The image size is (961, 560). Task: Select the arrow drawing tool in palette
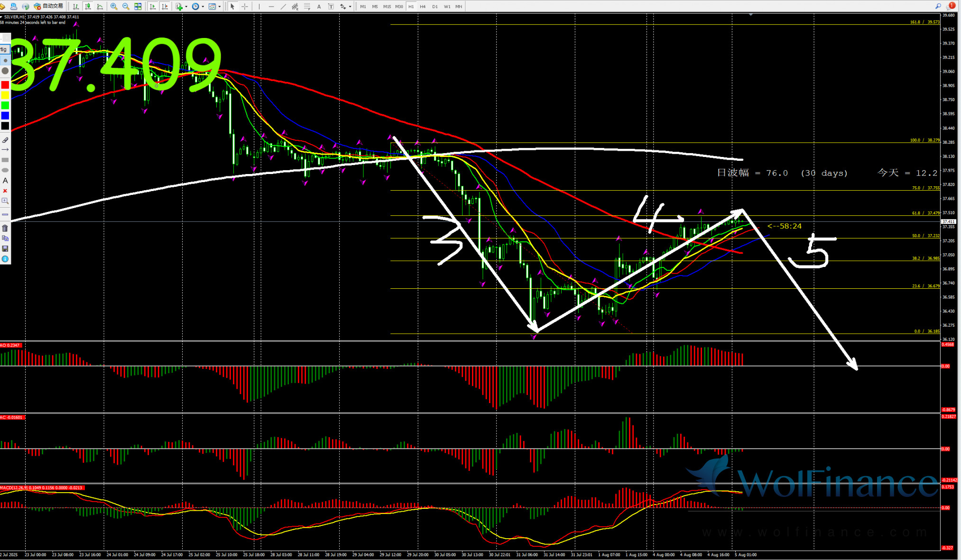tap(5, 150)
